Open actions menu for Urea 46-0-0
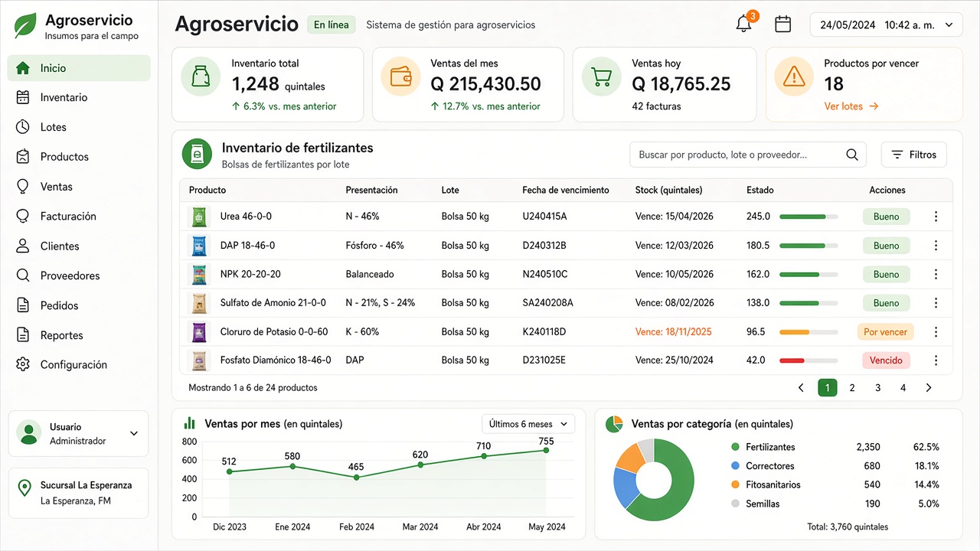Viewport: 980px width, 551px height. [x=936, y=217]
